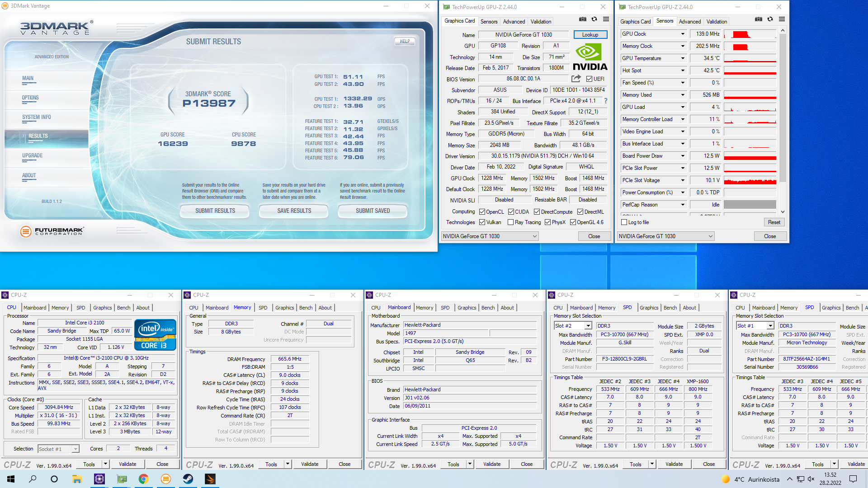Expand Board Power Draw sensor dropdown
This screenshot has height=488, width=868.
click(682, 156)
